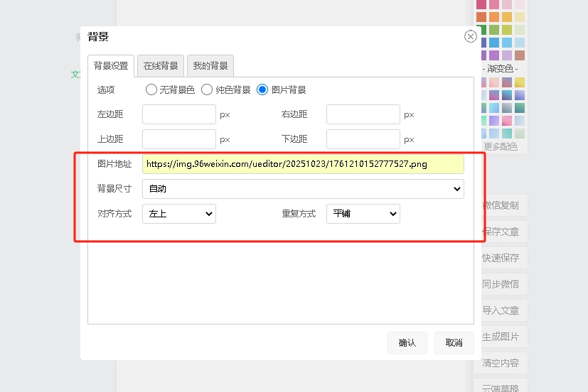Open the 更多配色 link
The width and height of the screenshot is (588, 392).
click(x=501, y=147)
